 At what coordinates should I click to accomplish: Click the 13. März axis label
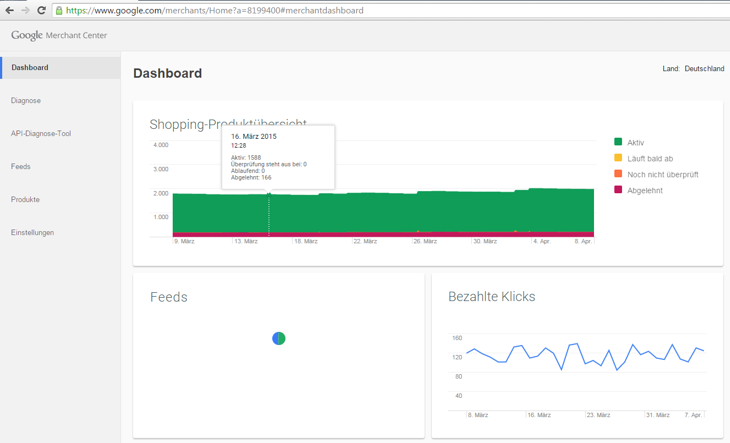246,242
